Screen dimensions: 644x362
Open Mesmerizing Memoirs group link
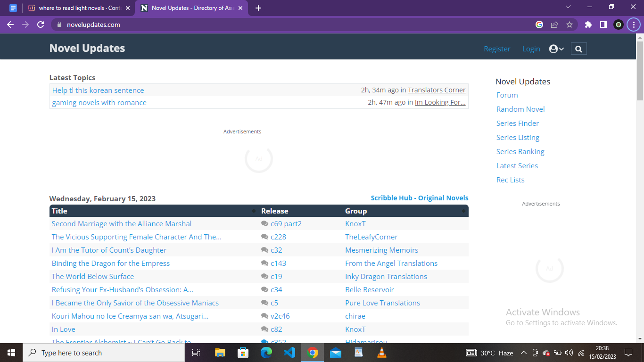point(381,250)
